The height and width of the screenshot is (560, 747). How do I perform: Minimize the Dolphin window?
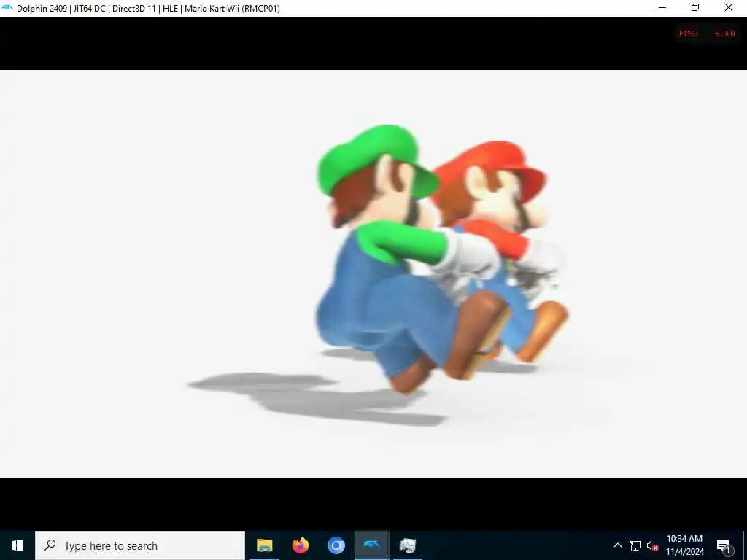coord(662,8)
